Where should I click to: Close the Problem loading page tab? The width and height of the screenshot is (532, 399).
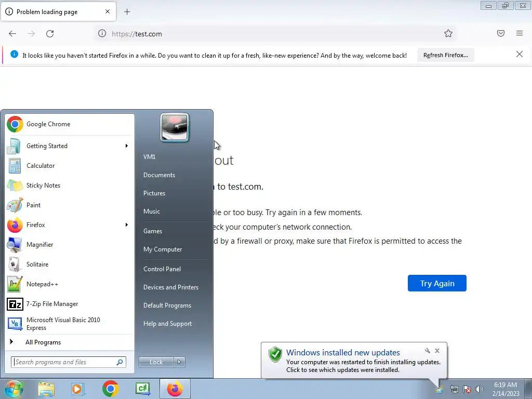click(x=108, y=11)
